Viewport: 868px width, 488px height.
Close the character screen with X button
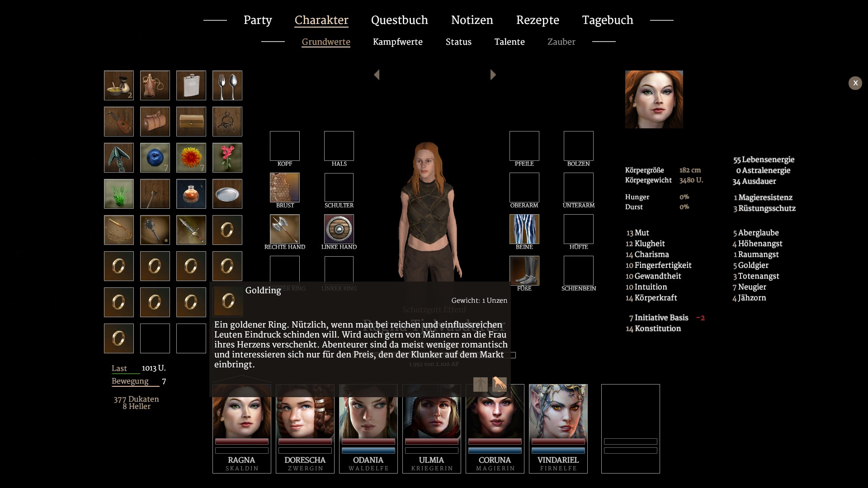tap(855, 83)
